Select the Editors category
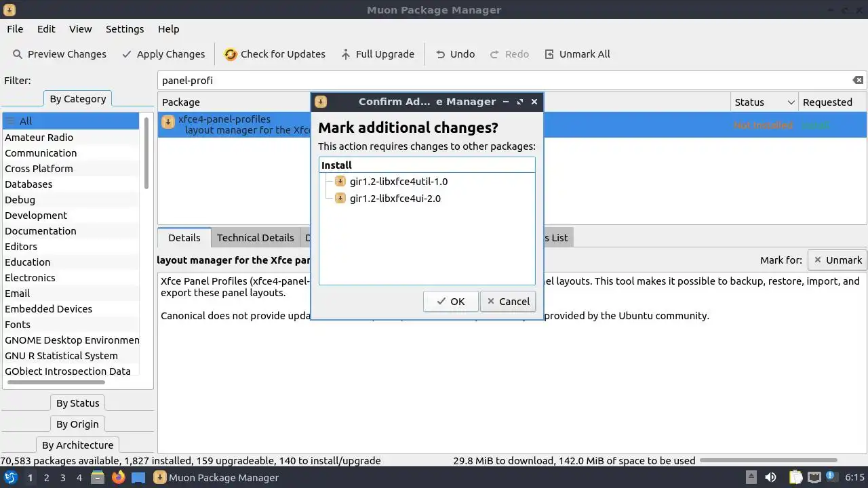This screenshot has height=488, width=868. [x=71, y=247]
